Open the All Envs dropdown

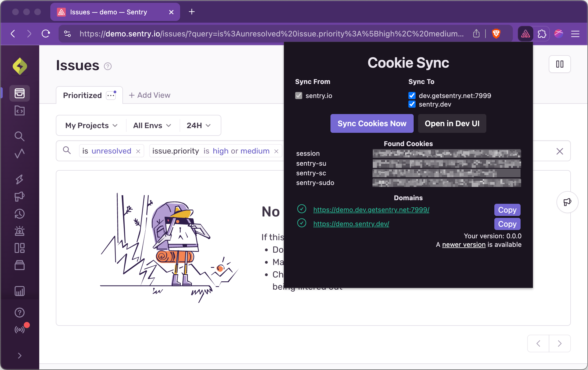click(x=152, y=125)
